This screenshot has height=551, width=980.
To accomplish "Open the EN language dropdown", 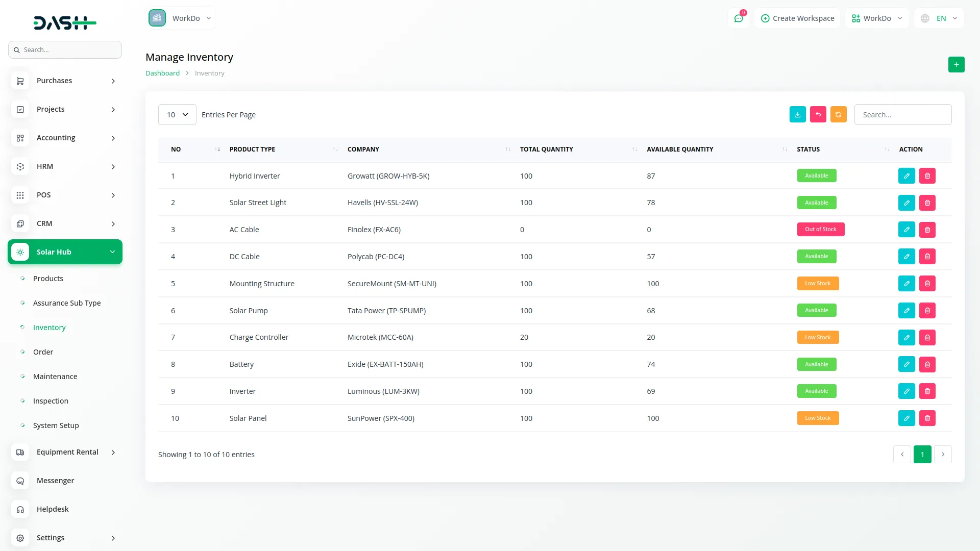I will (939, 18).
